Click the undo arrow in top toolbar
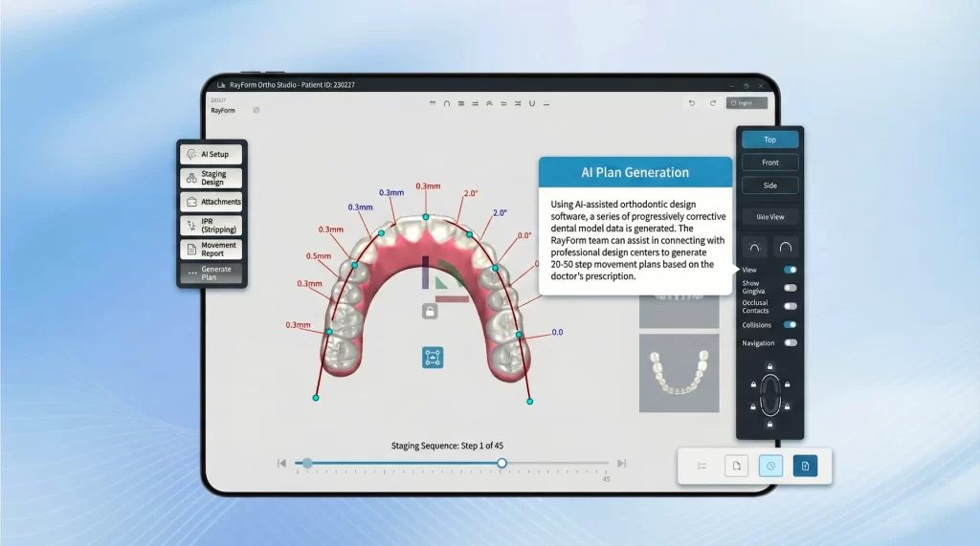 [692, 102]
